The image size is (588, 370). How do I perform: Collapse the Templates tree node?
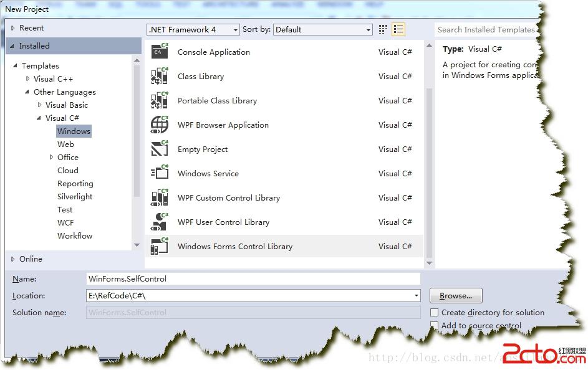pos(15,66)
